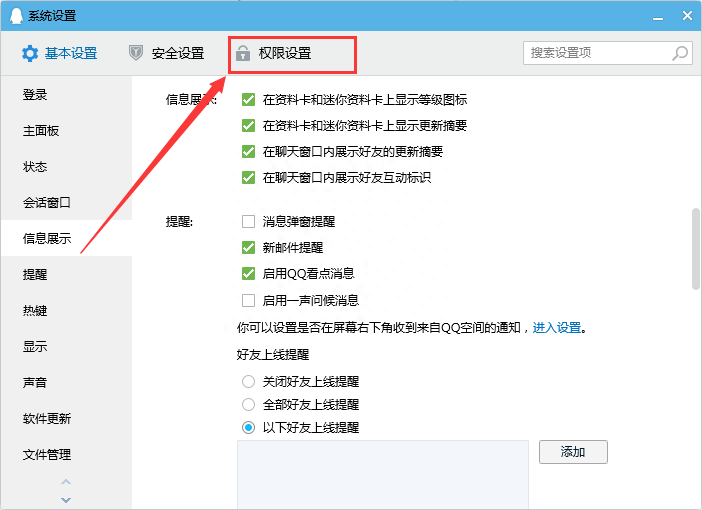702x510 pixels.
Task: Click the shield icon for 安全设置
Action: 137,53
